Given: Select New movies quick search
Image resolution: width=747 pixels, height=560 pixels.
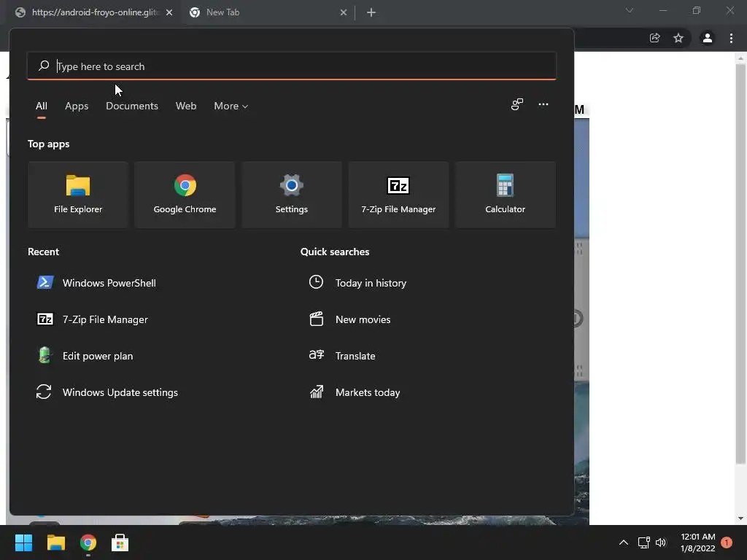Looking at the screenshot, I should click(350, 319).
